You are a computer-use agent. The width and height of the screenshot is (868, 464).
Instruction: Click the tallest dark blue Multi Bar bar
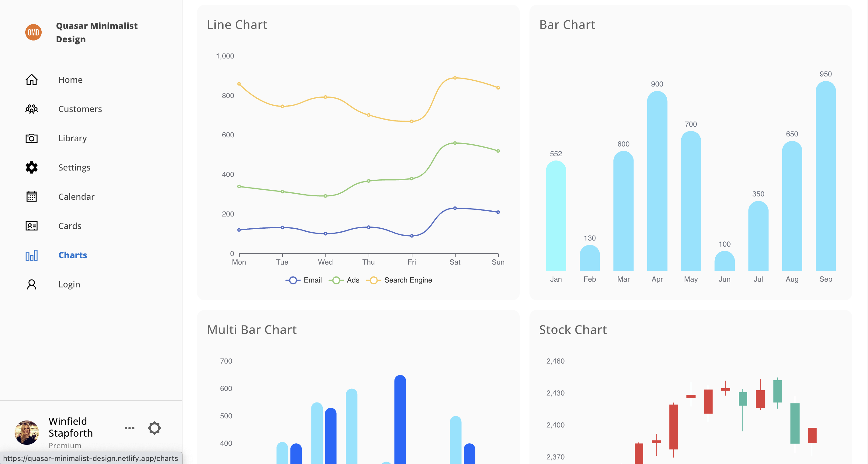click(x=400, y=419)
